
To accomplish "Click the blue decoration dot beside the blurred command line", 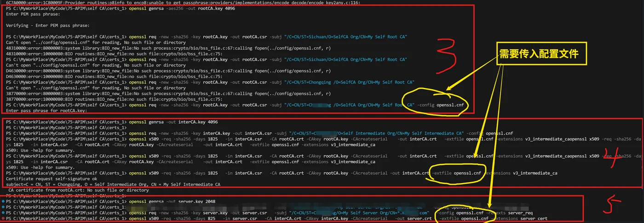I will pyautogui.click(x=4, y=207).
